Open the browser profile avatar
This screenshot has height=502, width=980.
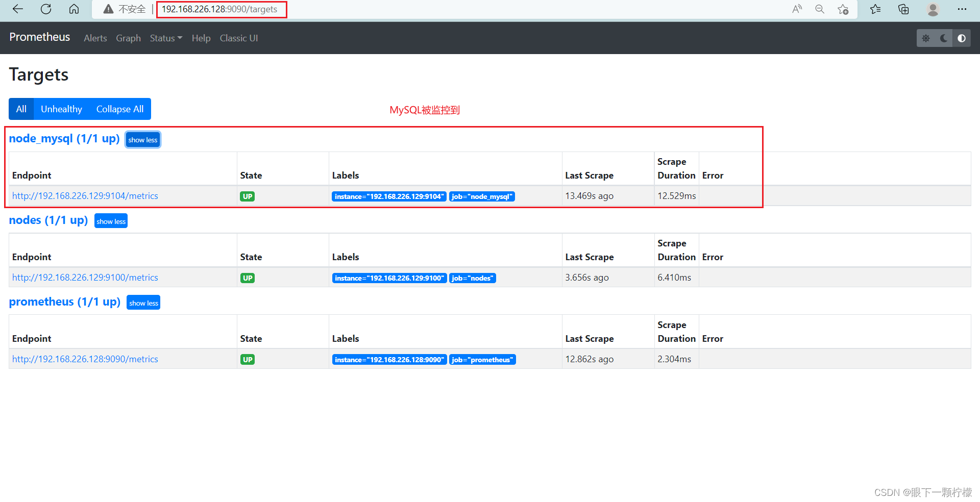pyautogui.click(x=933, y=9)
